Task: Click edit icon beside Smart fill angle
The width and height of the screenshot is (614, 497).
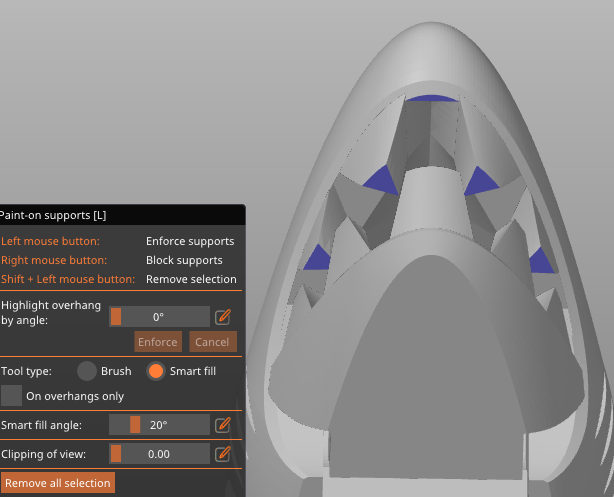Action: (222, 425)
